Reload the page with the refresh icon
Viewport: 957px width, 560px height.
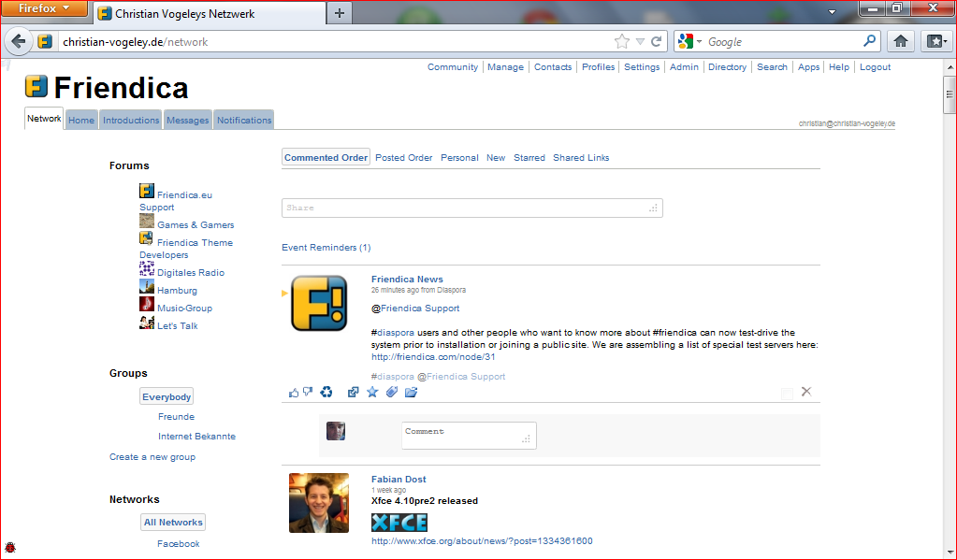[x=657, y=41]
